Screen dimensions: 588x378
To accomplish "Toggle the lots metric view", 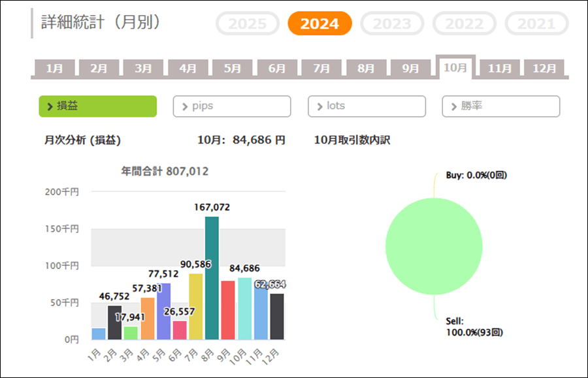I will click(367, 106).
